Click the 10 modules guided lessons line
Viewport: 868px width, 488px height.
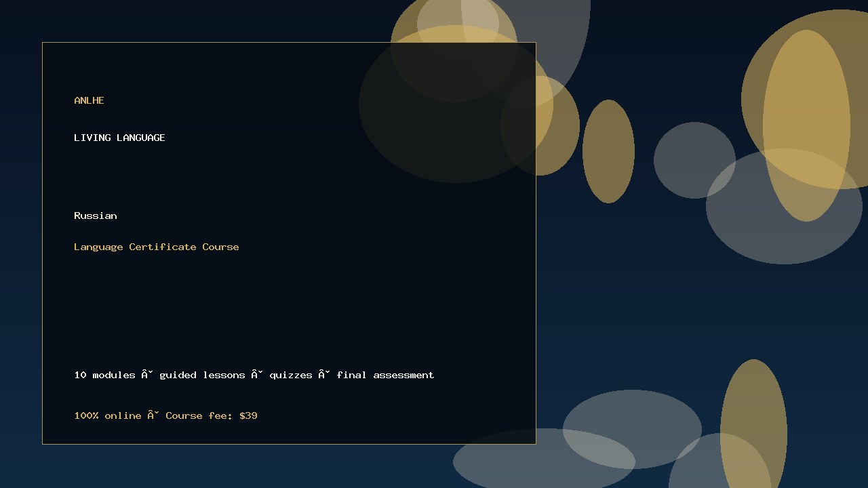click(x=254, y=375)
